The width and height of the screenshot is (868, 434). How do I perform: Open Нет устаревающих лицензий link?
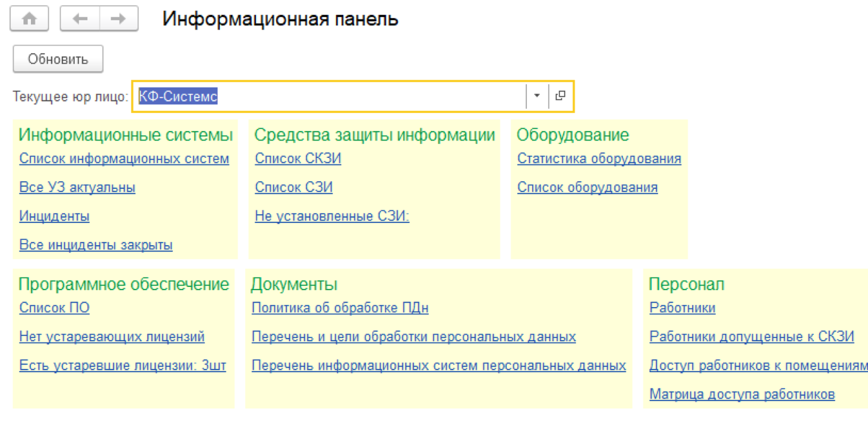(112, 336)
